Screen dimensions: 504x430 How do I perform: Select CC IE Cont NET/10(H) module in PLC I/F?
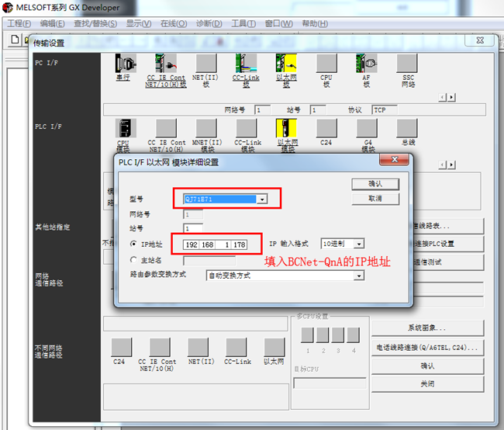[x=166, y=128]
